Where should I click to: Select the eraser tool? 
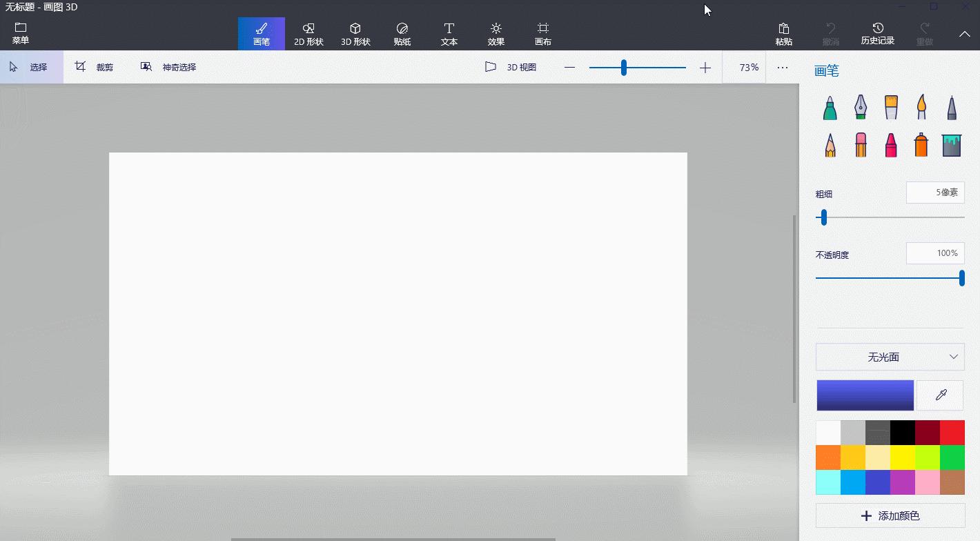click(861, 145)
